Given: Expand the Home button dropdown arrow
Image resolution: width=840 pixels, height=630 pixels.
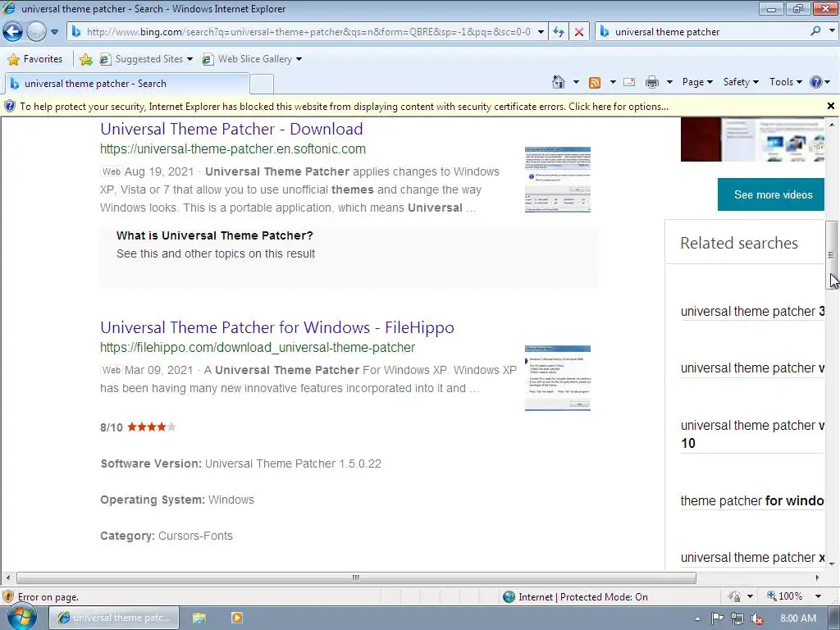Looking at the screenshot, I should click(x=576, y=82).
